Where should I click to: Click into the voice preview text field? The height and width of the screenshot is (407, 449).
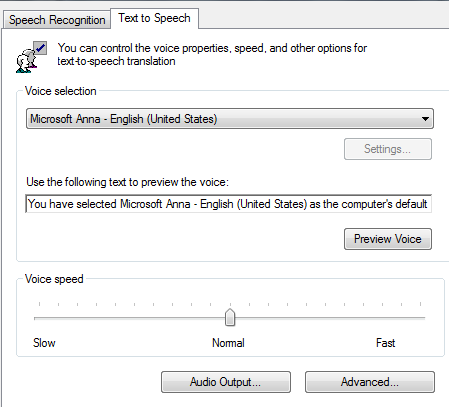229,204
